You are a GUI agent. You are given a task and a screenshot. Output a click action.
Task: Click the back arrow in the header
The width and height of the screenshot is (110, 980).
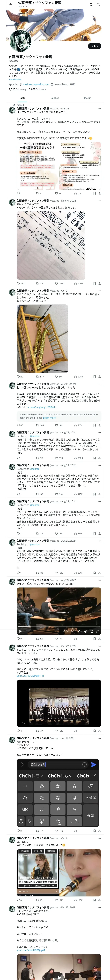(x=10, y=5)
